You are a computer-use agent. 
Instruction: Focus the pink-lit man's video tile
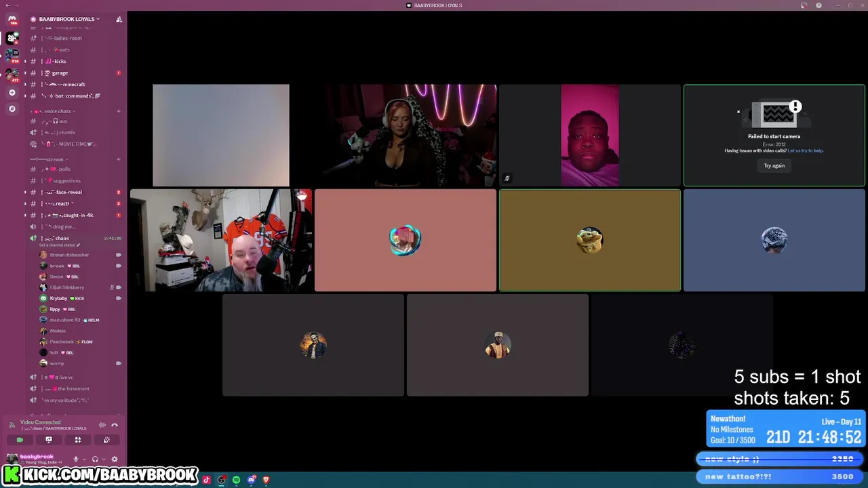[x=590, y=135]
